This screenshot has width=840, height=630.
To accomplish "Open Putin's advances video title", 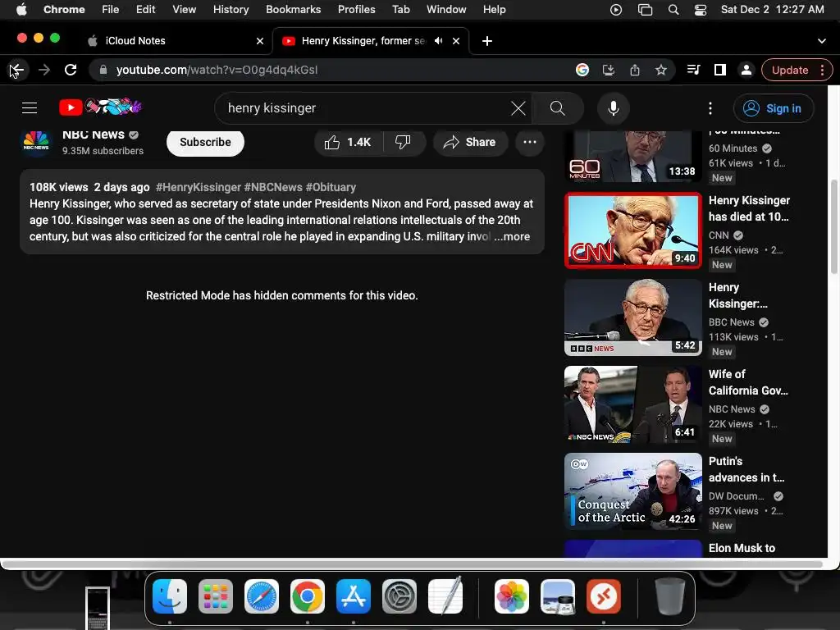I will tap(746, 469).
